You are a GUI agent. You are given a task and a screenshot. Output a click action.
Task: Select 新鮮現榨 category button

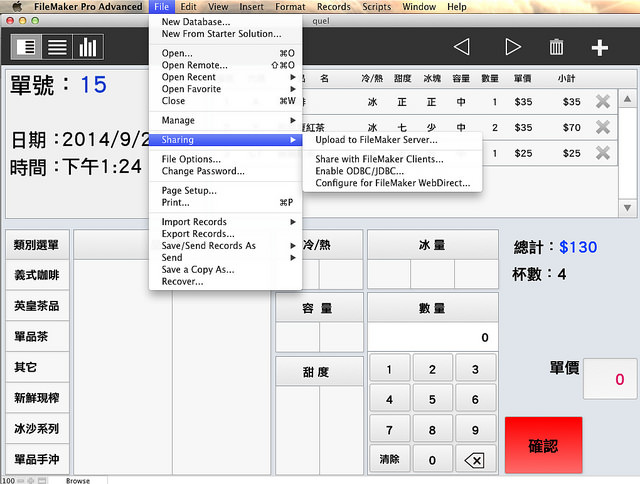[37, 397]
